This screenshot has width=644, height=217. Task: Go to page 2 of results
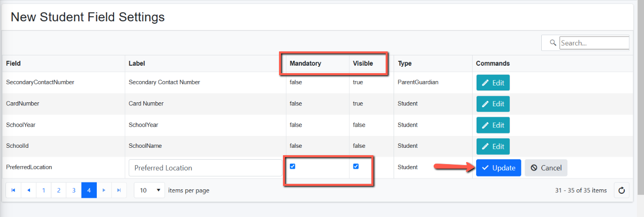click(59, 190)
